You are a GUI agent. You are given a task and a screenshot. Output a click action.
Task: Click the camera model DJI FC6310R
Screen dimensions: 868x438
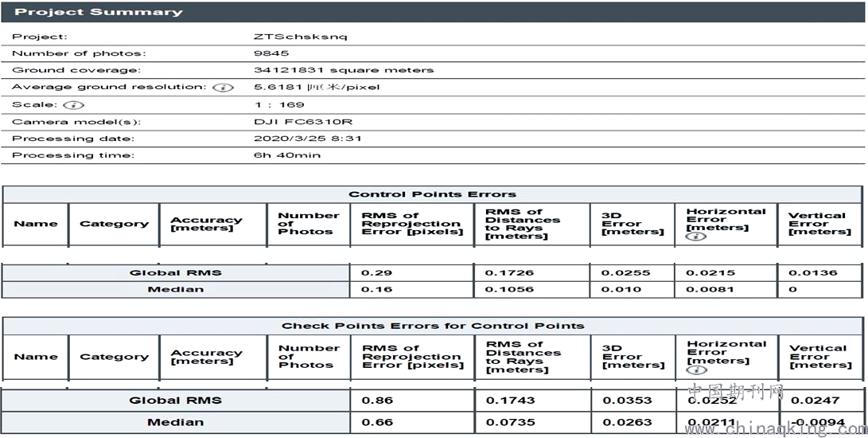pyautogui.click(x=303, y=122)
